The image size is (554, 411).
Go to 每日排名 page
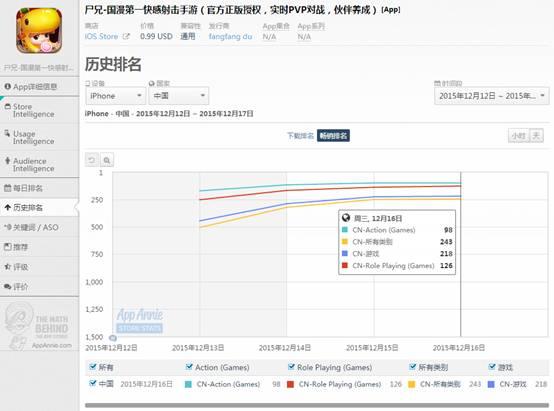[39, 188]
